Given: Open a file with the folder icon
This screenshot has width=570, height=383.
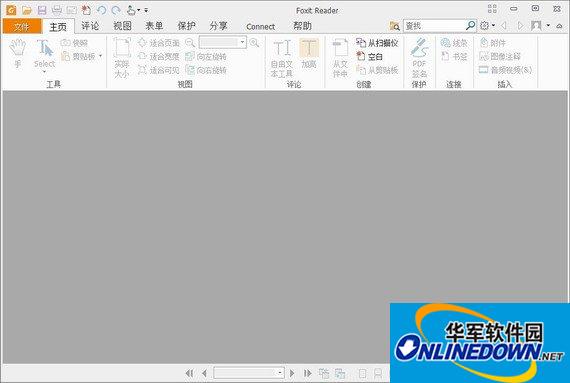Looking at the screenshot, I should pyautogui.click(x=27, y=10).
